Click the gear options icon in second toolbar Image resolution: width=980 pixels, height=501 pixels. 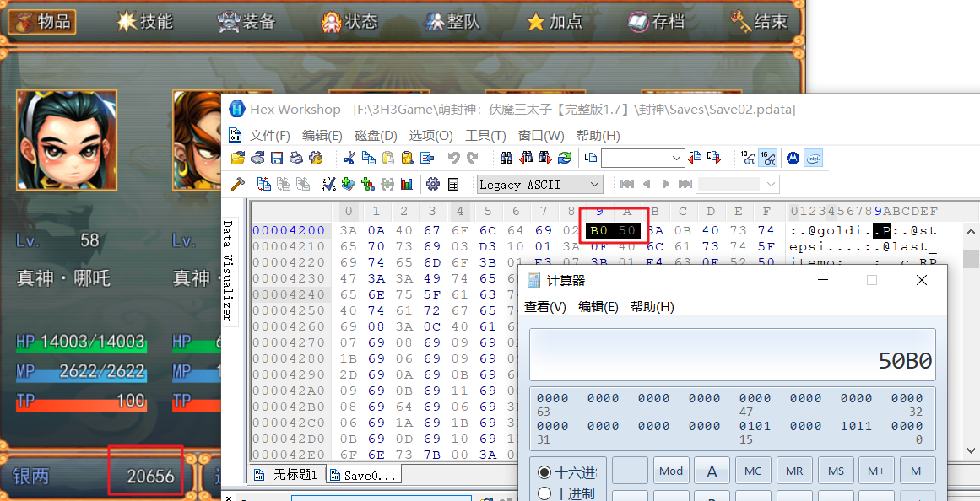click(432, 184)
